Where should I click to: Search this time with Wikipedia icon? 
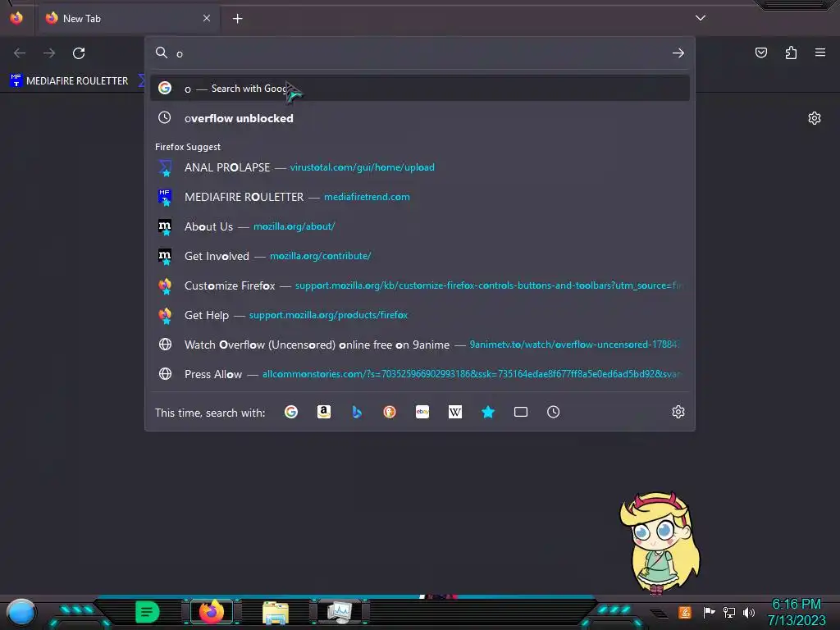(x=454, y=412)
